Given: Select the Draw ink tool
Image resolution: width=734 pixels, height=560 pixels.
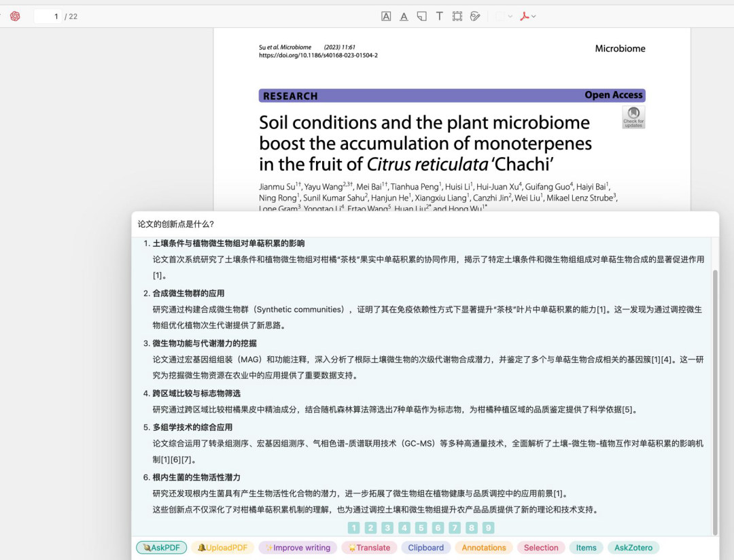Looking at the screenshot, I should [x=475, y=16].
